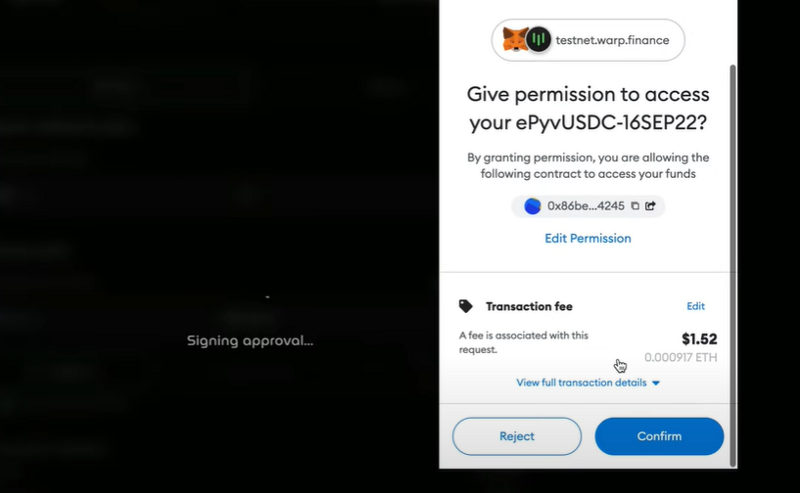Click the ePyvUSDC-16SEP22 permission heading

(588, 108)
